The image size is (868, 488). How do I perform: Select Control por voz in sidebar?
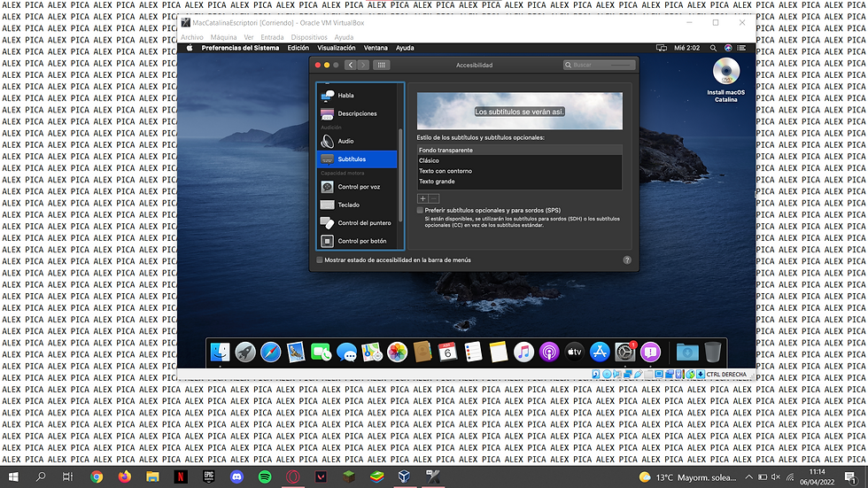coord(357,187)
